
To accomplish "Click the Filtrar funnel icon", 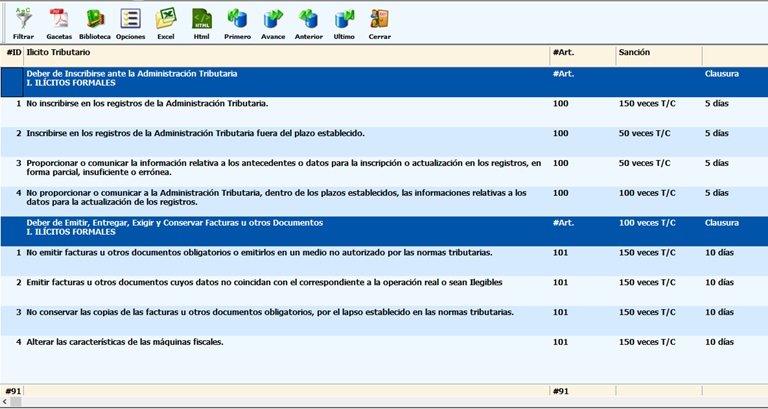I will point(23,18).
